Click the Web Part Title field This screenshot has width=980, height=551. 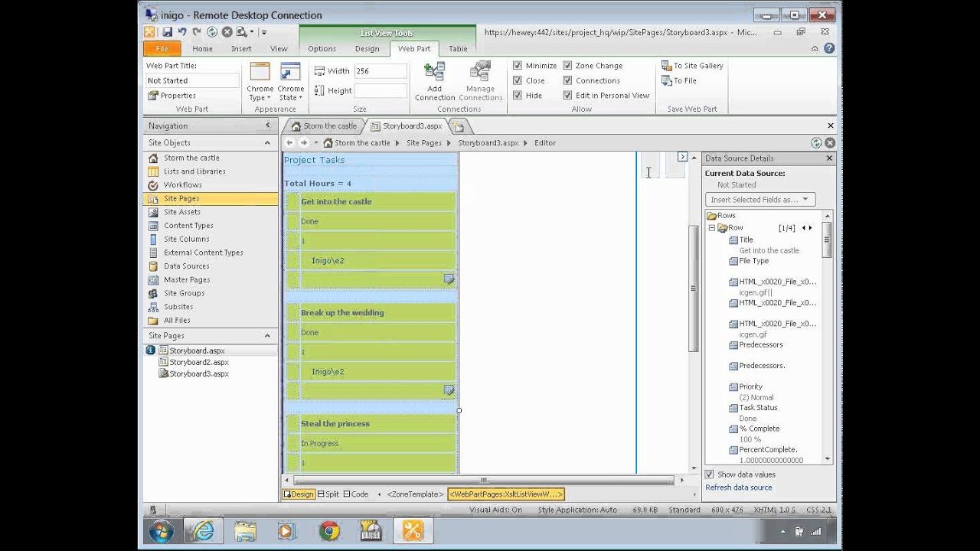click(x=193, y=80)
